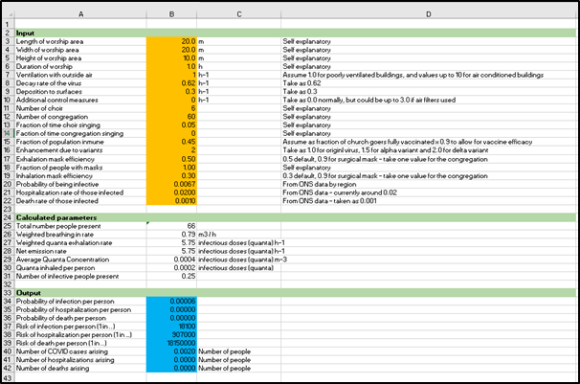Click Fraction of people with masks label
This screenshot has height=384, width=580.
(59, 168)
